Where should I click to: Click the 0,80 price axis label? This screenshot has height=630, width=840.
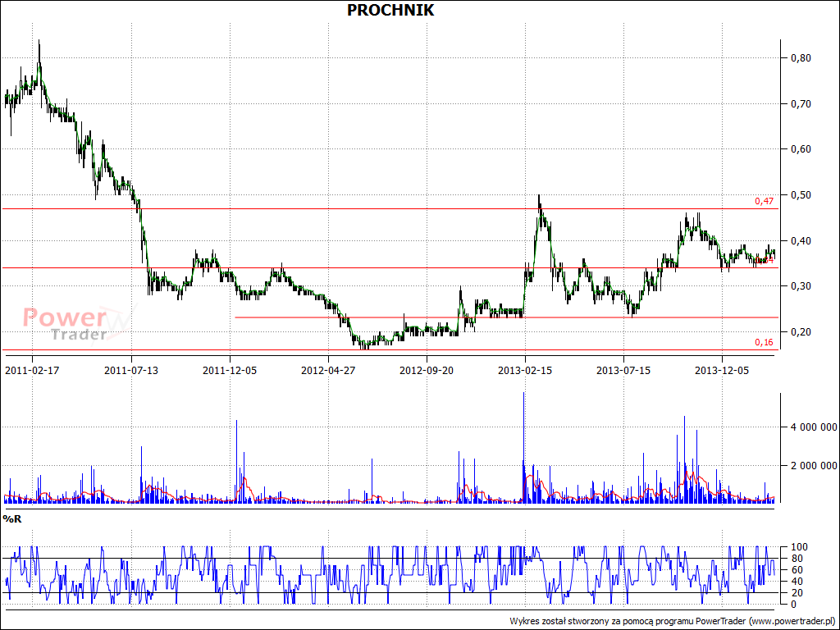click(x=801, y=58)
